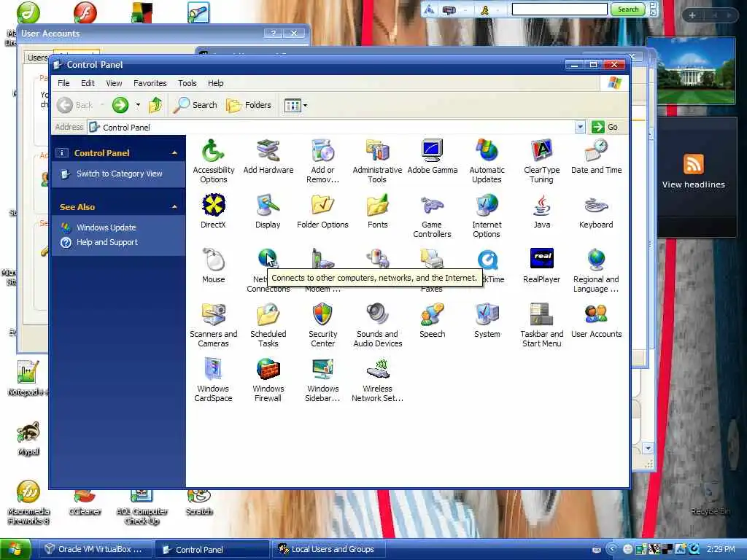Click the sidebar add gadget plus button
747x560 pixels.
coord(692,15)
